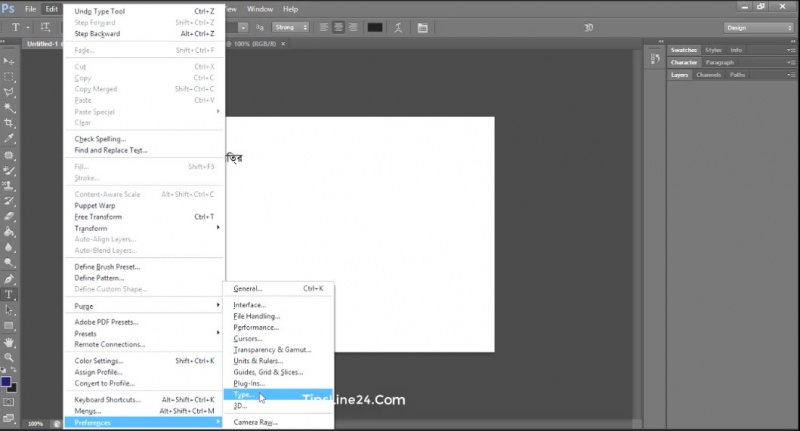Select the Brush tool
The width and height of the screenshot is (800, 431).
point(9,170)
